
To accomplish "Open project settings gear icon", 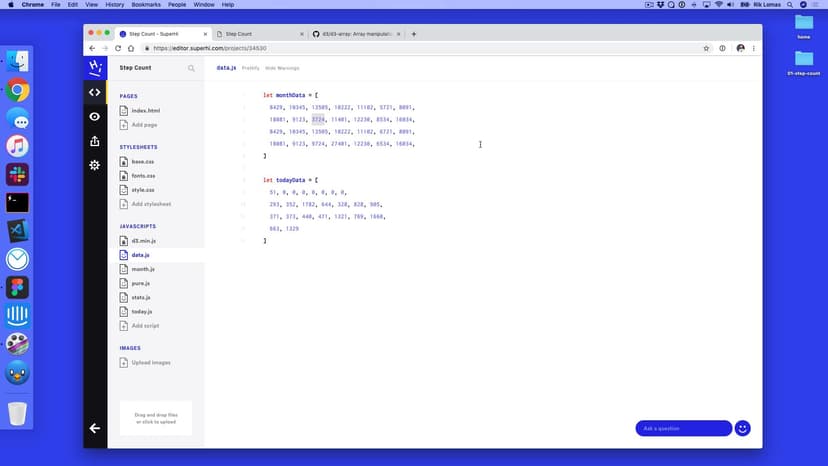I will pyautogui.click(x=95, y=165).
